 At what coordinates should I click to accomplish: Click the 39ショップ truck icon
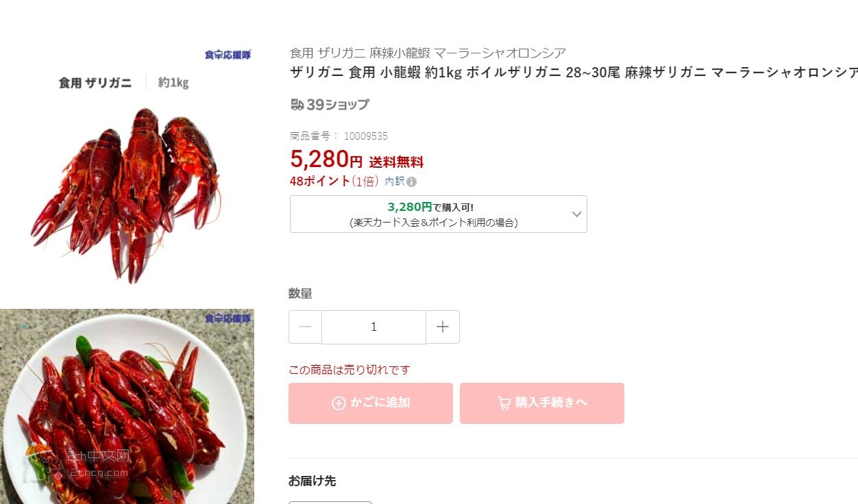(x=297, y=105)
